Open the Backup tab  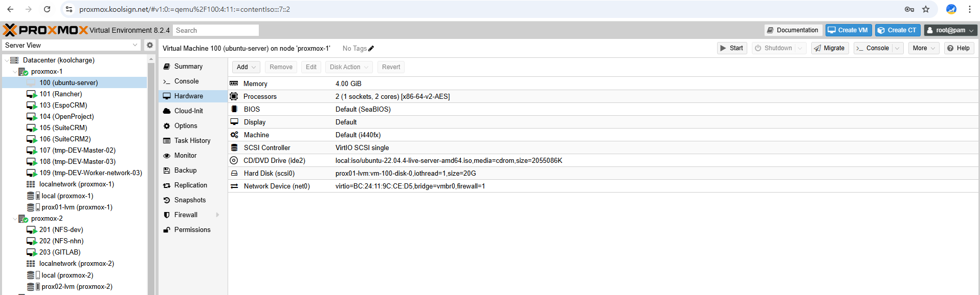click(193, 171)
